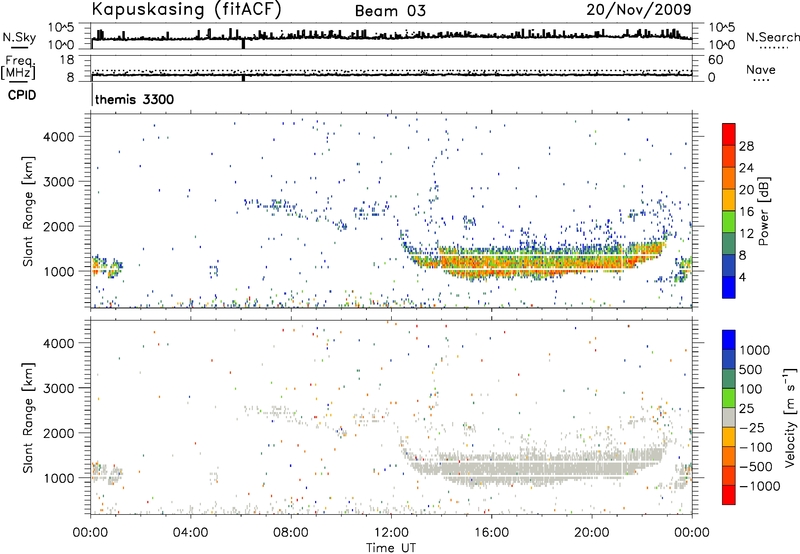Click 4000 tick on power panel axis
This screenshot has height=554, width=800.
[59, 137]
